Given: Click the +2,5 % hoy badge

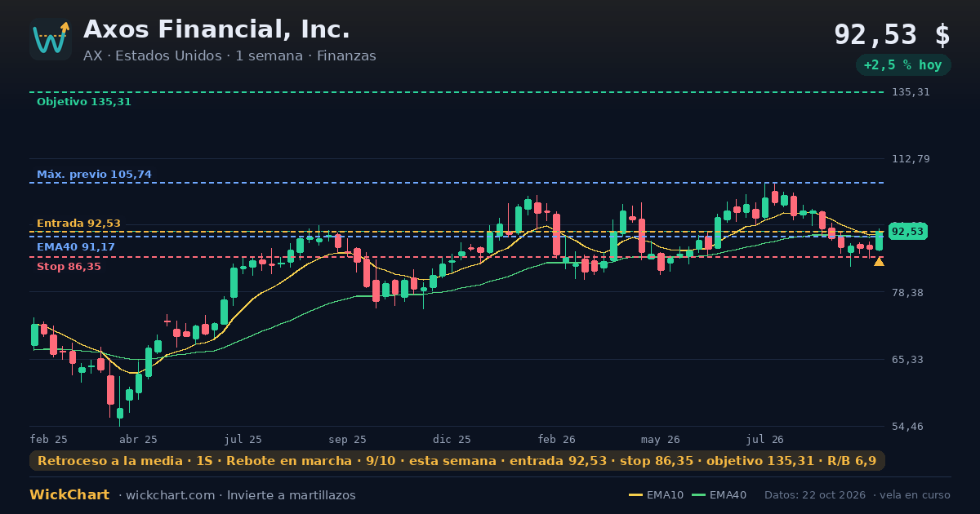Looking at the screenshot, I should pyautogui.click(x=903, y=65).
